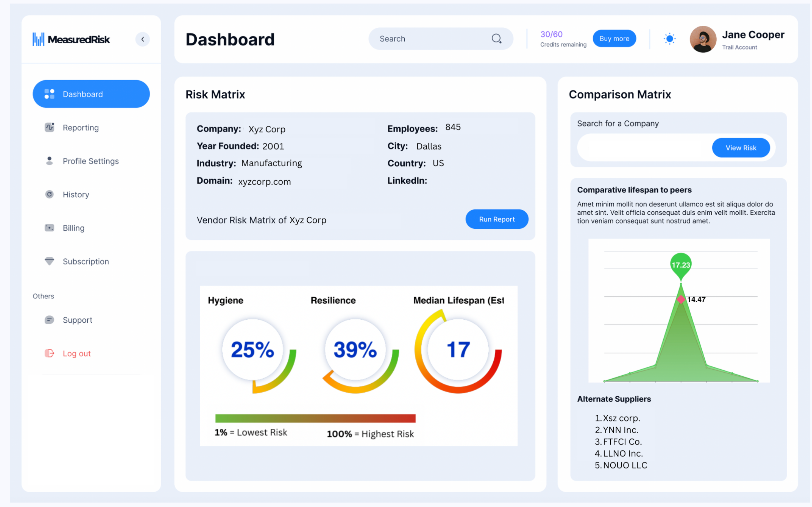The width and height of the screenshot is (812, 507).
Task: Select Log out in the sidebar
Action: pyautogui.click(x=77, y=353)
